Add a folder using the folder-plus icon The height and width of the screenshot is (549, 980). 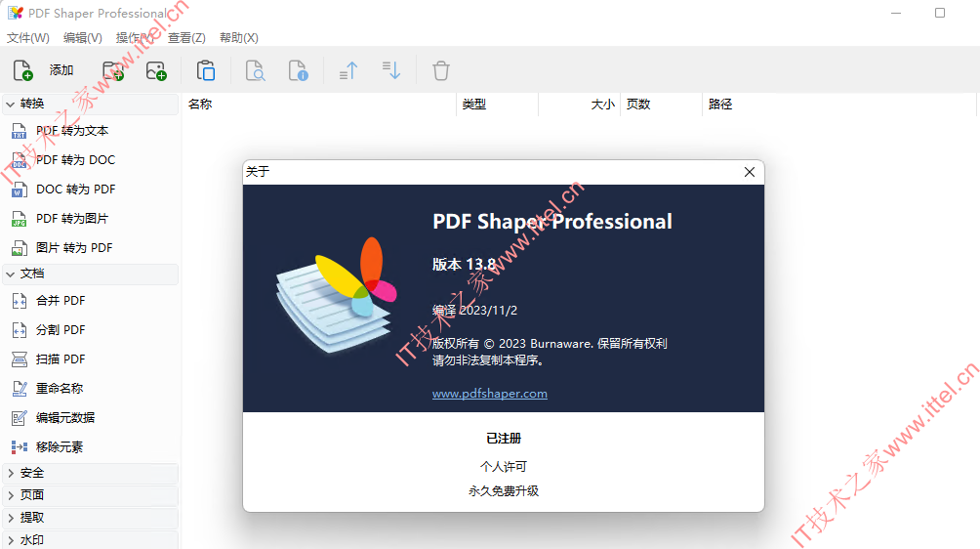pyautogui.click(x=113, y=70)
